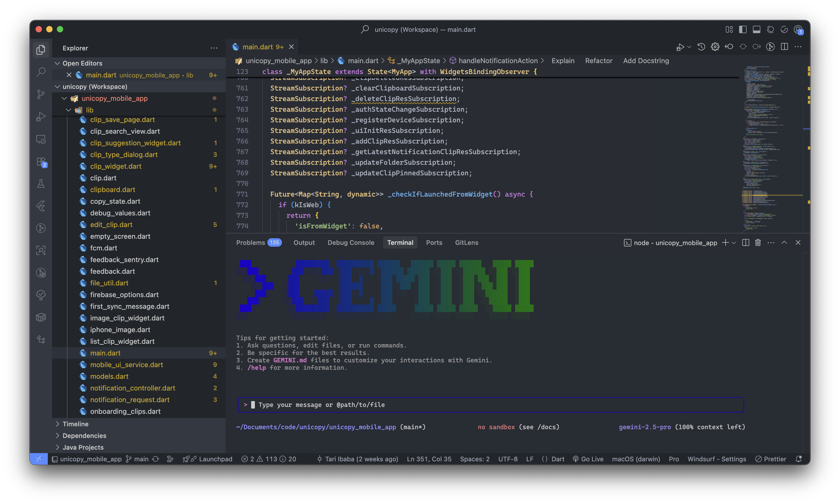Click the search icon in title bar command center
Viewport: 840px width, 504px height.
[x=365, y=29]
